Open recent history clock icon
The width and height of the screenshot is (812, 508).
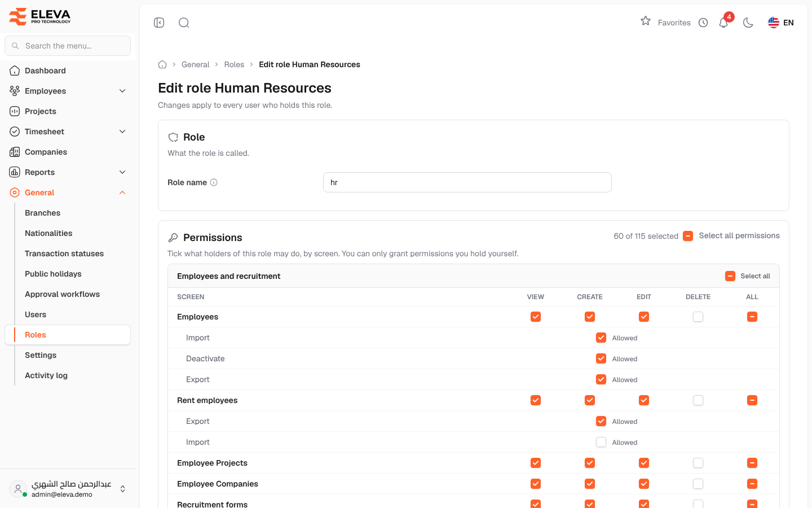tap(703, 23)
